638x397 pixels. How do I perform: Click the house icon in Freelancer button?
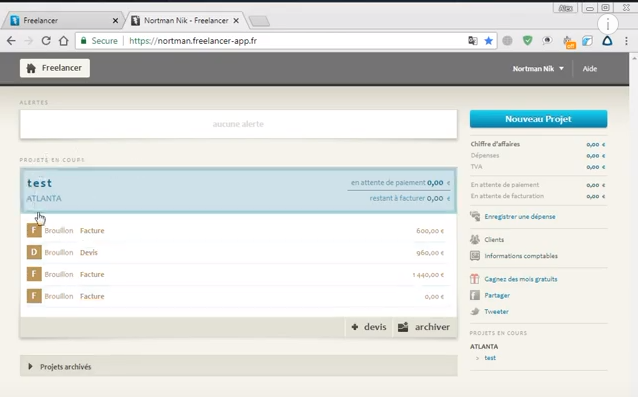31,68
